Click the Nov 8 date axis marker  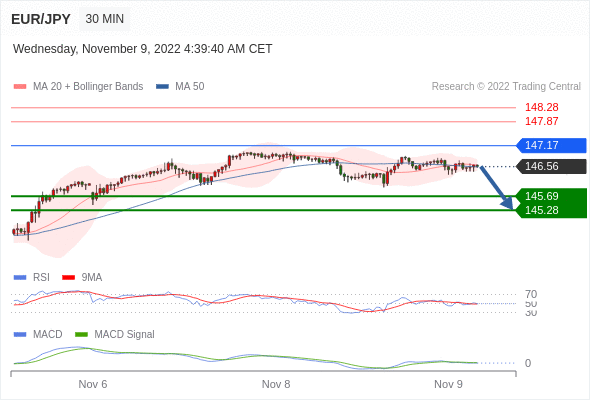pos(276,384)
